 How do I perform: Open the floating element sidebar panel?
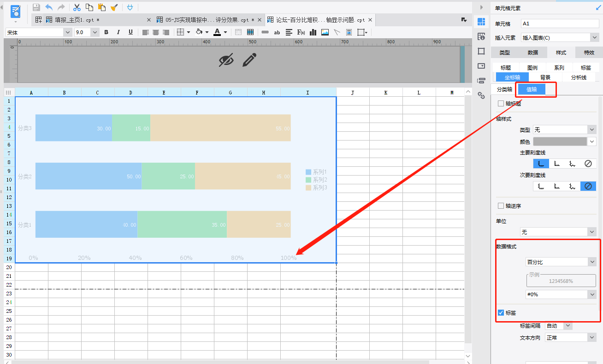click(481, 51)
